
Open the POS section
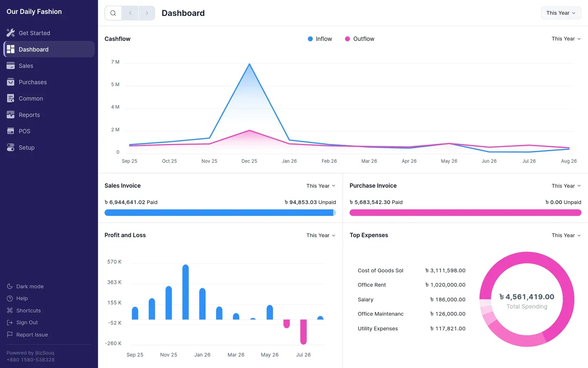pos(49,131)
